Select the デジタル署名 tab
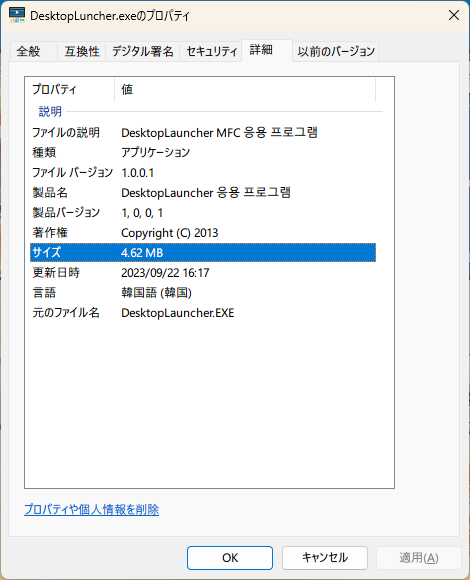470x580 pixels. 142,51
